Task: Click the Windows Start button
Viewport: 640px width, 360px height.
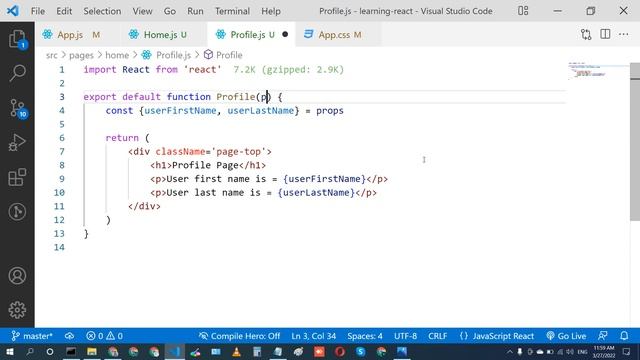Action: click(x=10, y=351)
